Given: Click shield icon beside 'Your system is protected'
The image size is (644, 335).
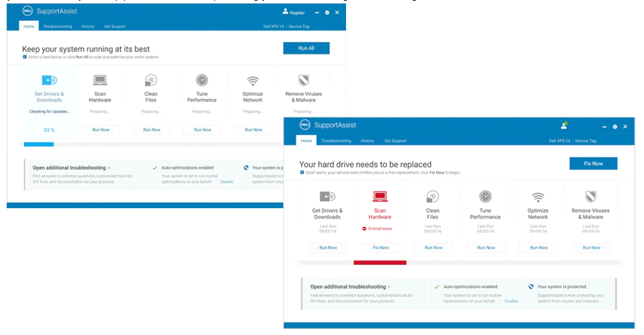Looking at the screenshot, I should pyautogui.click(x=531, y=287).
